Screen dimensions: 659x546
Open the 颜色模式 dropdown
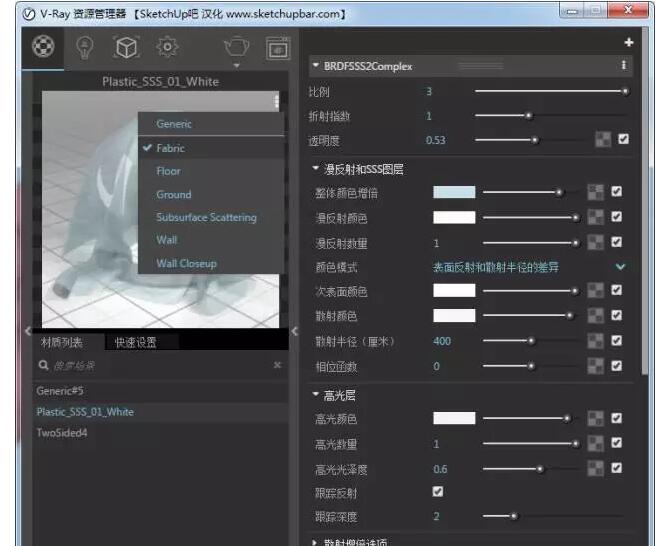(x=529, y=267)
